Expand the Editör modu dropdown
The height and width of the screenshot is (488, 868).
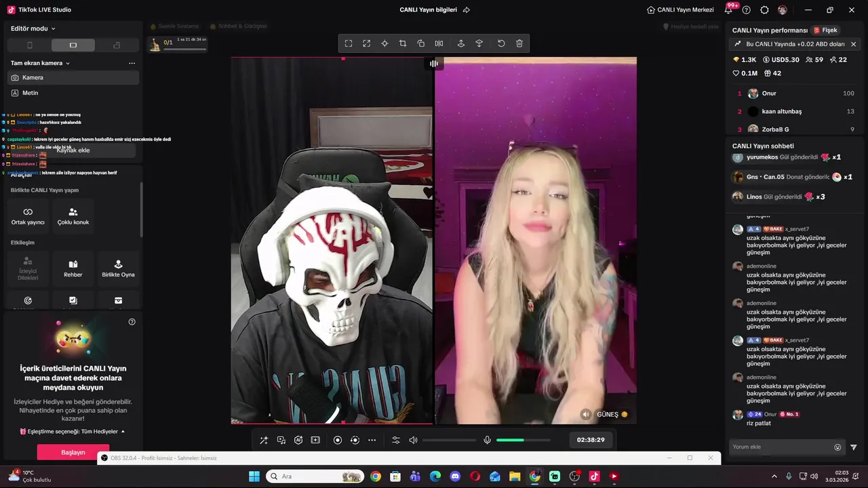(x=33, y=28)
